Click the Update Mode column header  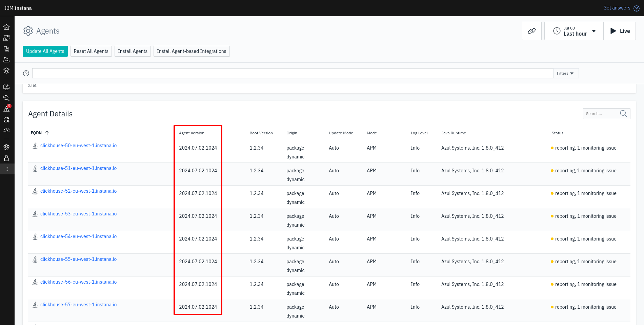click(341, 133)
